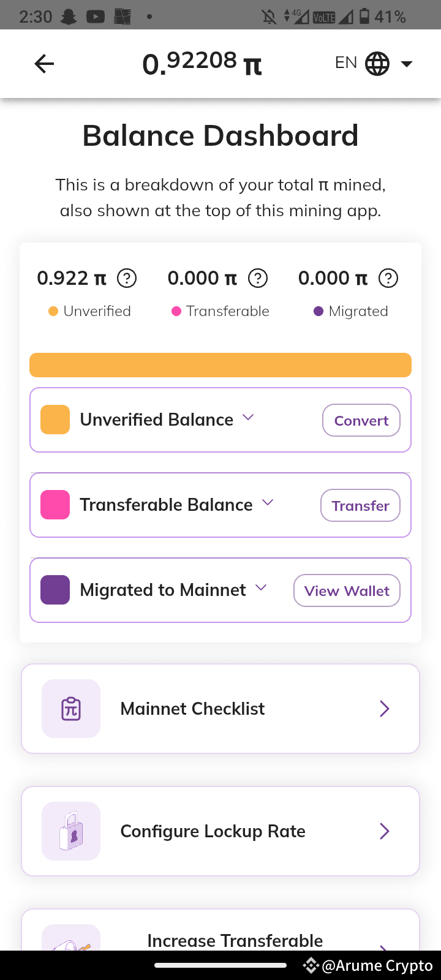Tap the Snapchat notification icon in status bar
441x980 pixels.
[x=69, y=17]
